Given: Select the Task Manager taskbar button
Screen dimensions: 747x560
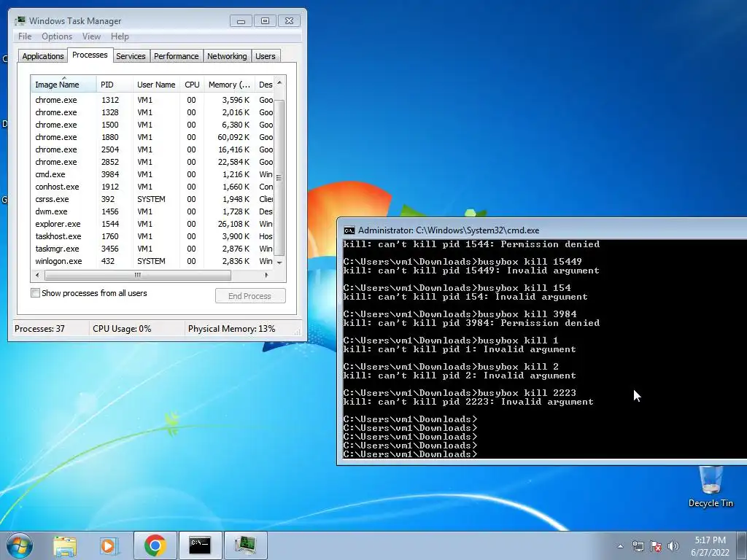Looking at the screenshot, I should [x=245, y=545].
